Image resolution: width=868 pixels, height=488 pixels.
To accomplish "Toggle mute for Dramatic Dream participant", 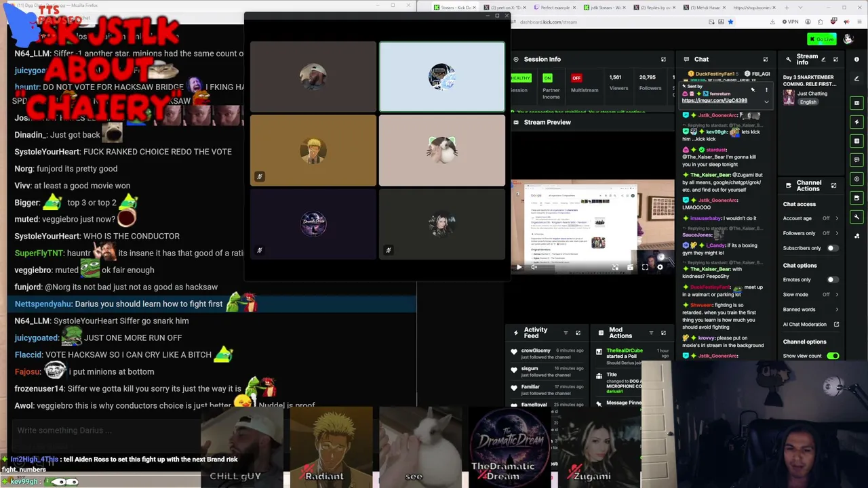I will pyautogui.click(x=259, y=250).
